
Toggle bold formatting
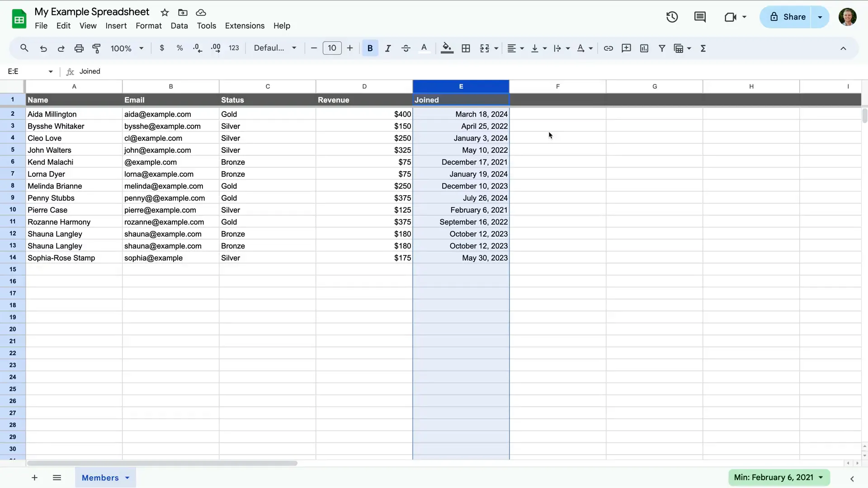tap(370, 48)
